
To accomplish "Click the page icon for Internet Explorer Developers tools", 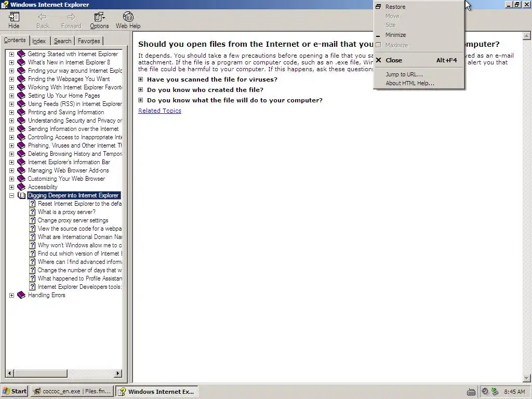I will point(32,287).
